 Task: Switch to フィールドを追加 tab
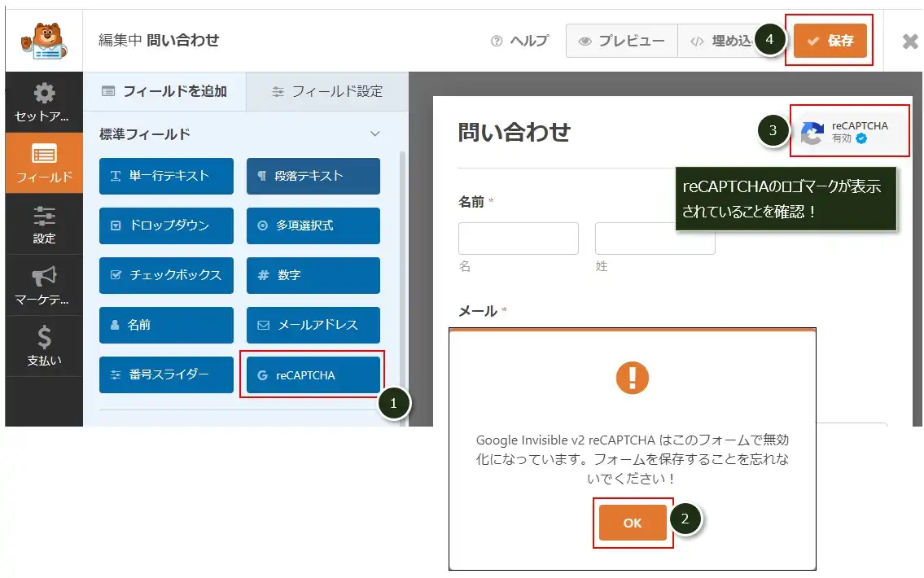(x=164, y=91)
